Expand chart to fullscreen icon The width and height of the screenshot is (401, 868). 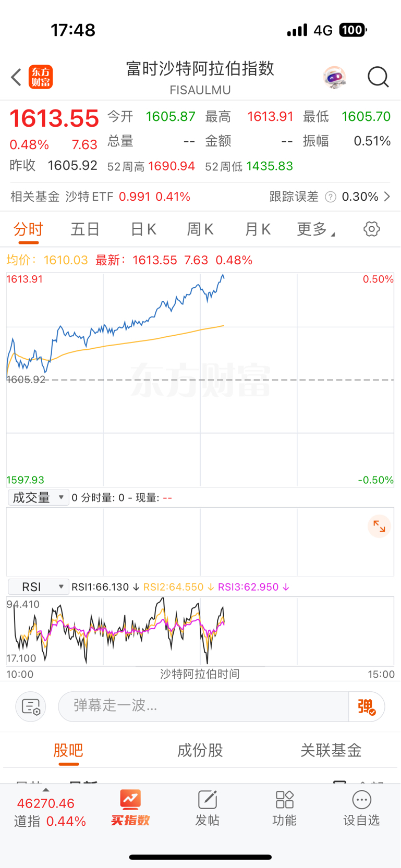coord(379,527)
